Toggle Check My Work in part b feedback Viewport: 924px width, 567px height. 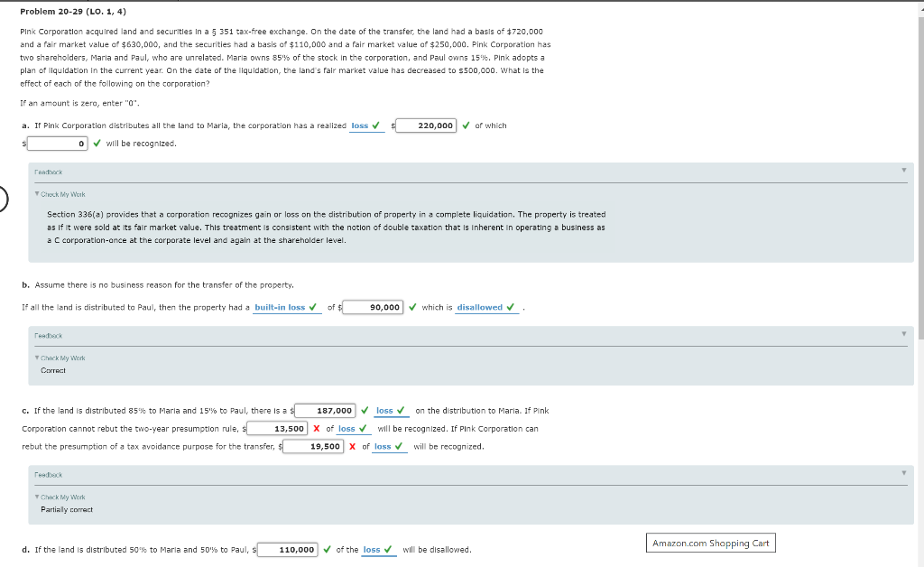60,358
